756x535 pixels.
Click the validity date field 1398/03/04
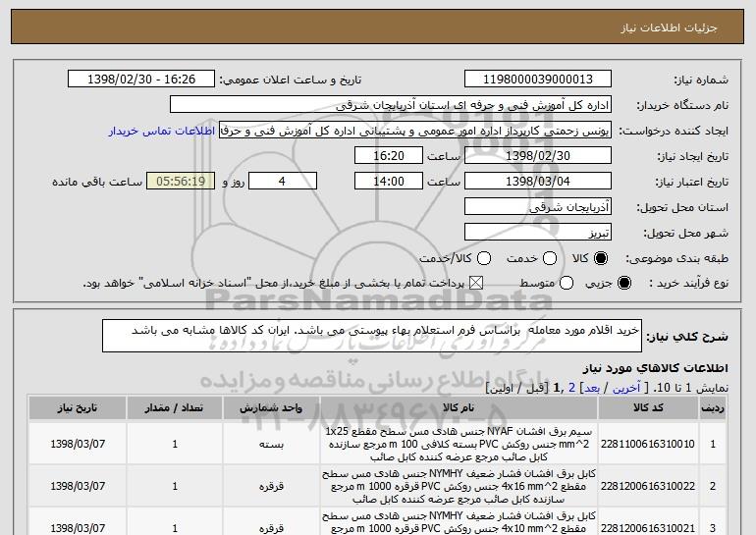click(538, 182)
